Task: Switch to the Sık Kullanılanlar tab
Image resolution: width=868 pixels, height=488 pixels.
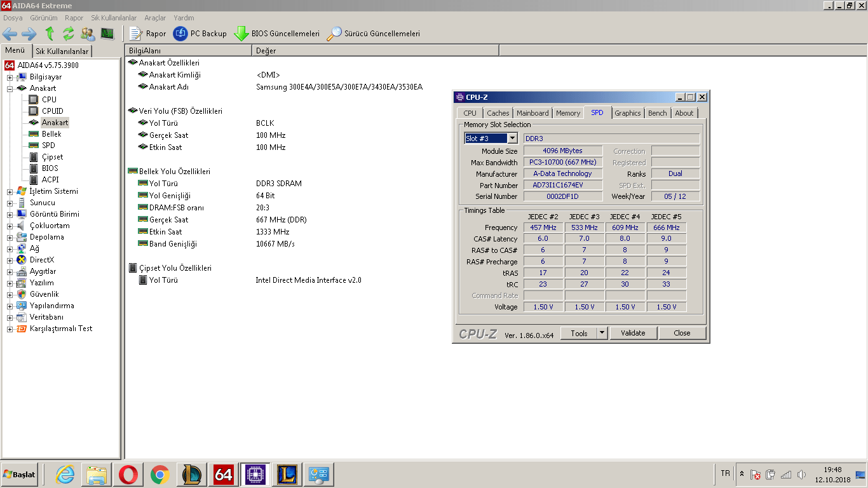Action: click(62, 51)
